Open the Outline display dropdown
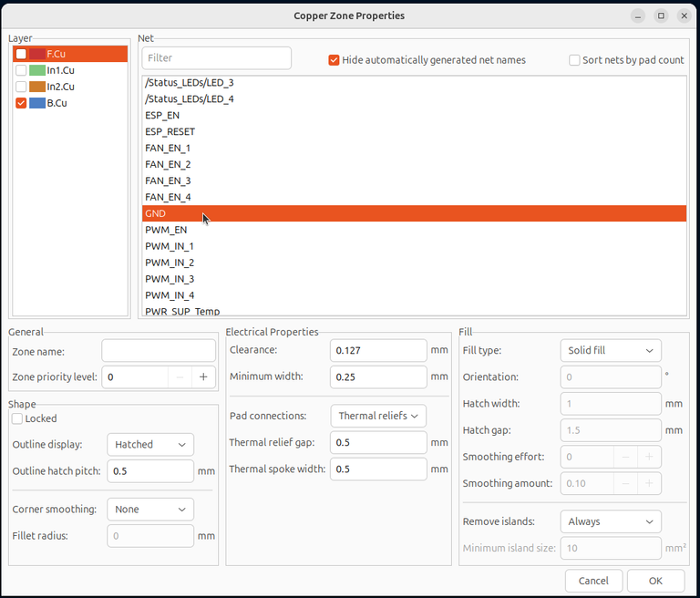 [150, 444]
